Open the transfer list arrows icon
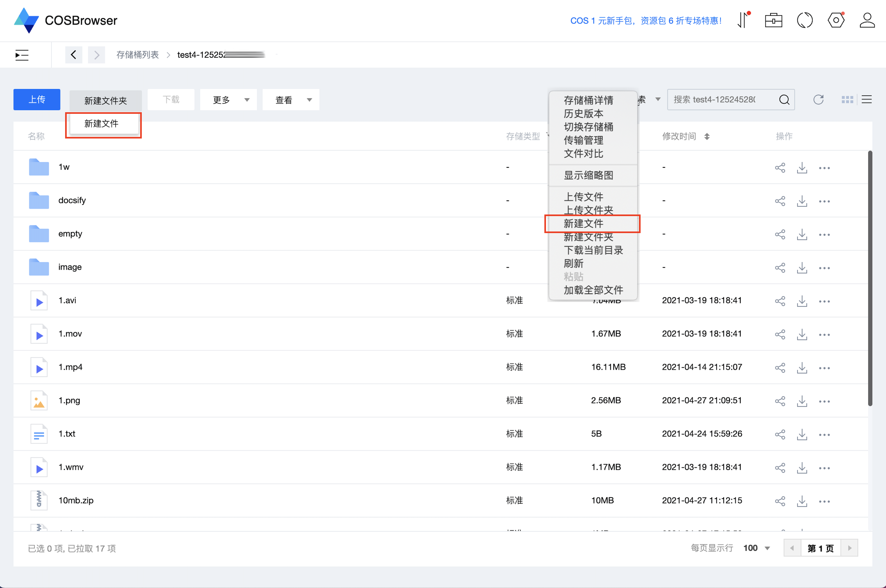Image resolution: width=886 pixels, height=588 pixels. 743,20
